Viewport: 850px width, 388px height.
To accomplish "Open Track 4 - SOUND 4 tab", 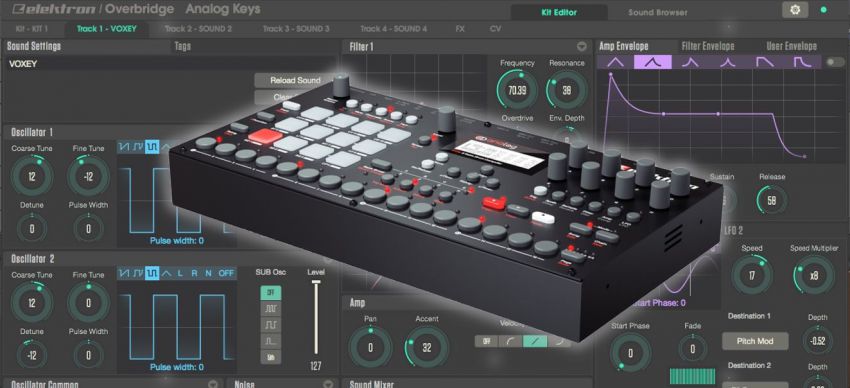I will pyautogui.click(x=394, y=29).
